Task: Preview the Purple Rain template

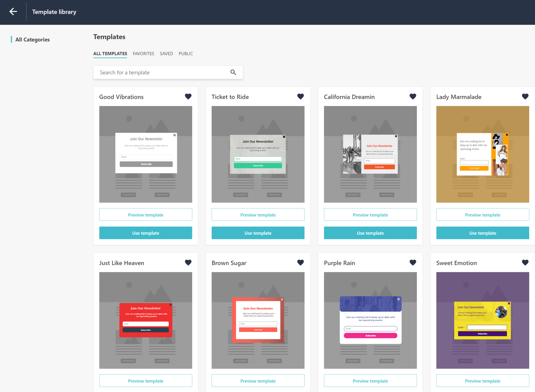Action: tap(370, 381)
